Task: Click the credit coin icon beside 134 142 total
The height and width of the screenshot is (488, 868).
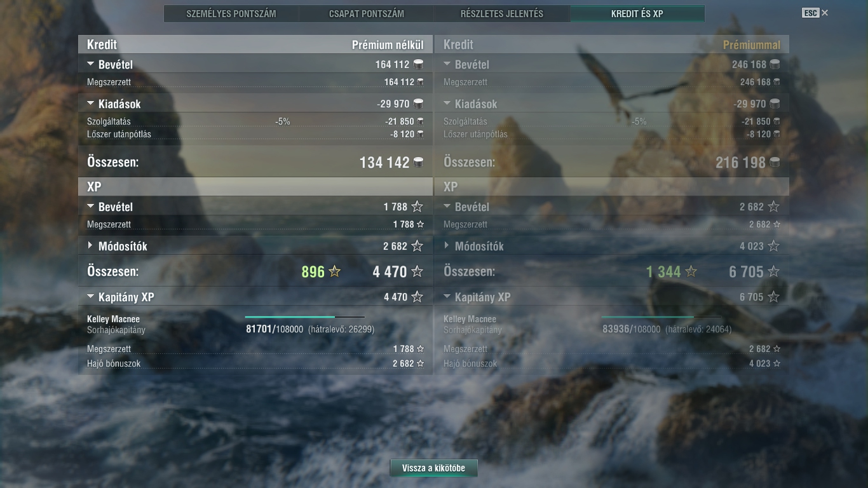Action: [x=419, y=163]
